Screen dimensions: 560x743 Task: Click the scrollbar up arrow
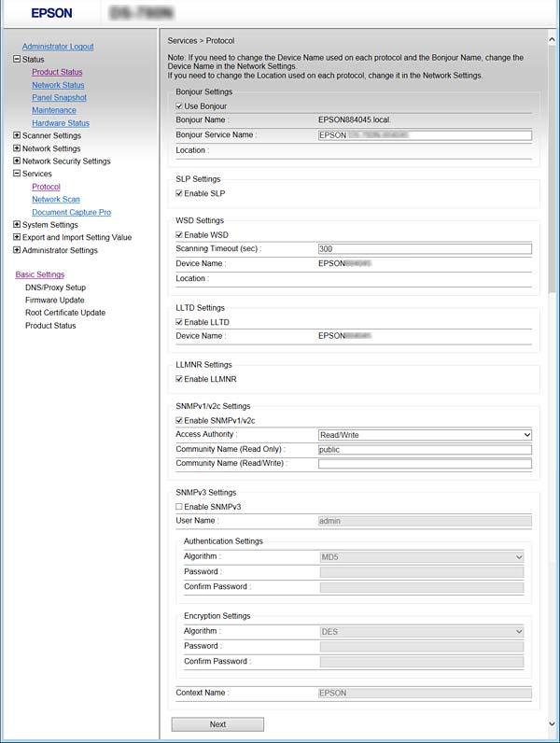(552, 40)
